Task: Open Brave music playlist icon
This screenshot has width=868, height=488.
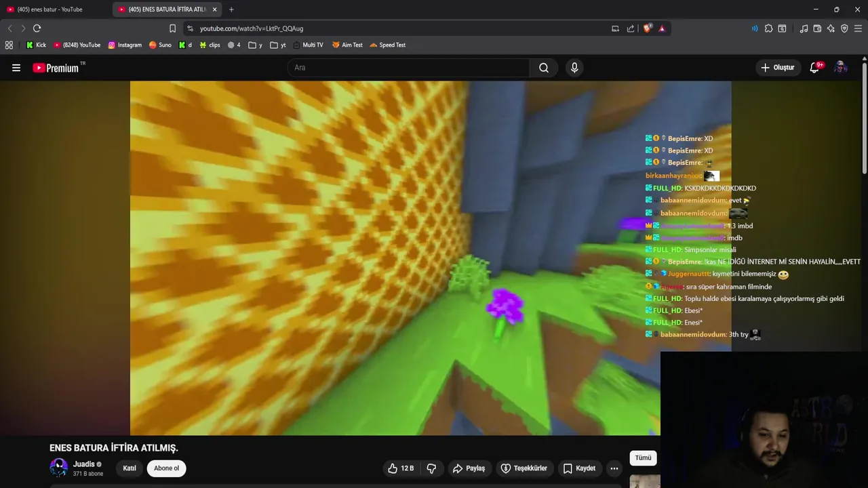Action: click(x=804, y=28)
